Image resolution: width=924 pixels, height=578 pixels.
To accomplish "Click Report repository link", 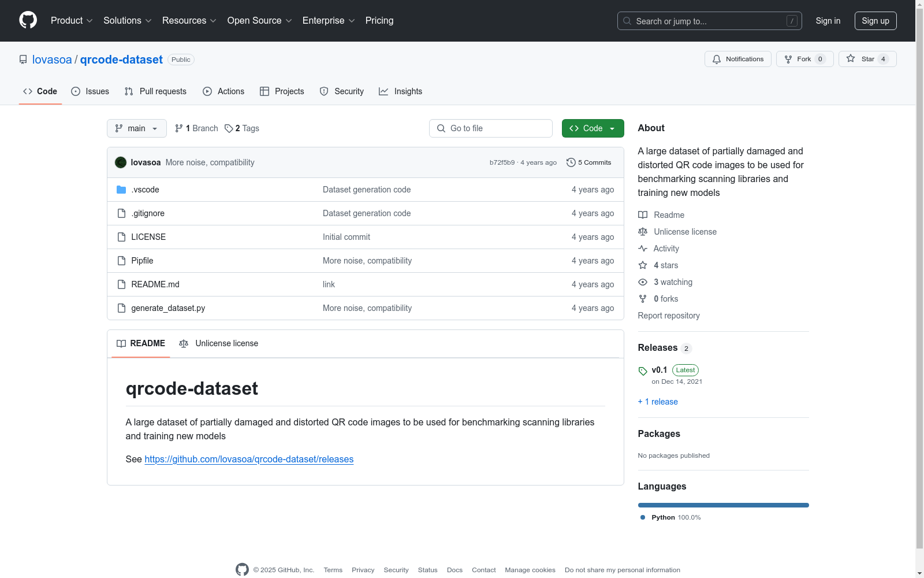I will 669,316.
